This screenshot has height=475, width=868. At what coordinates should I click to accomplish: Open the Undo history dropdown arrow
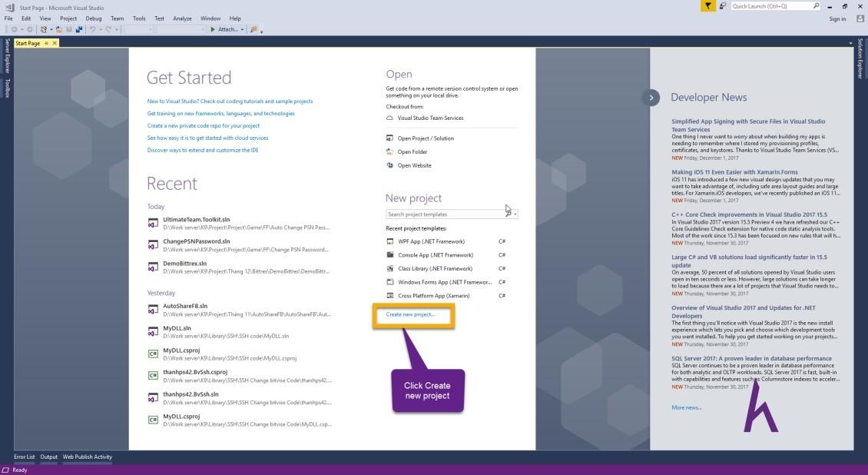pos(101,30)
